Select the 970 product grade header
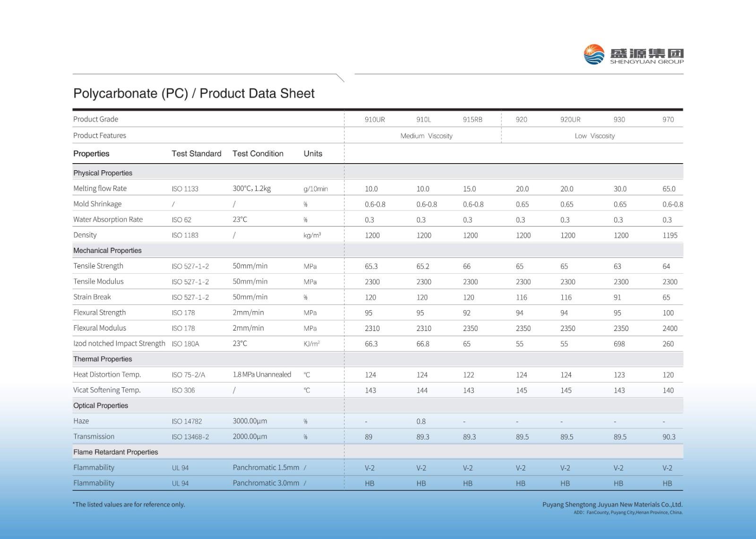 [x=668, y=120]
